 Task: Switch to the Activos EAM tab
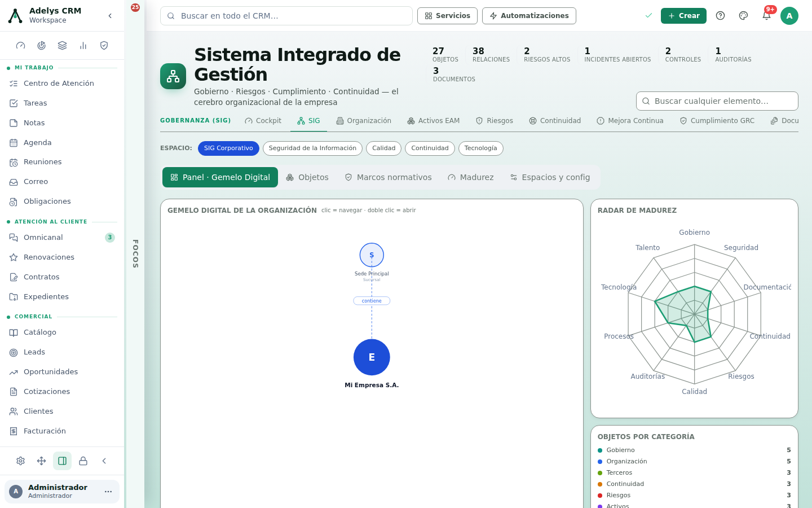click(434, 121)
